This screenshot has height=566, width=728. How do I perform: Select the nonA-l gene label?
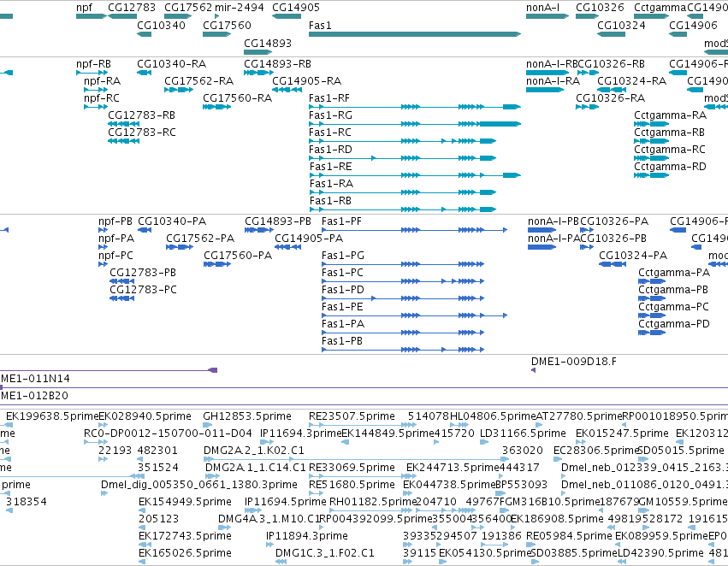tap(542, 8)
